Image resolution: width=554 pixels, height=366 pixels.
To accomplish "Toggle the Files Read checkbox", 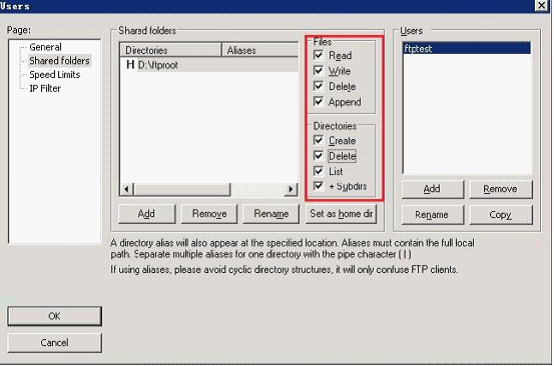I will point(318,55).
